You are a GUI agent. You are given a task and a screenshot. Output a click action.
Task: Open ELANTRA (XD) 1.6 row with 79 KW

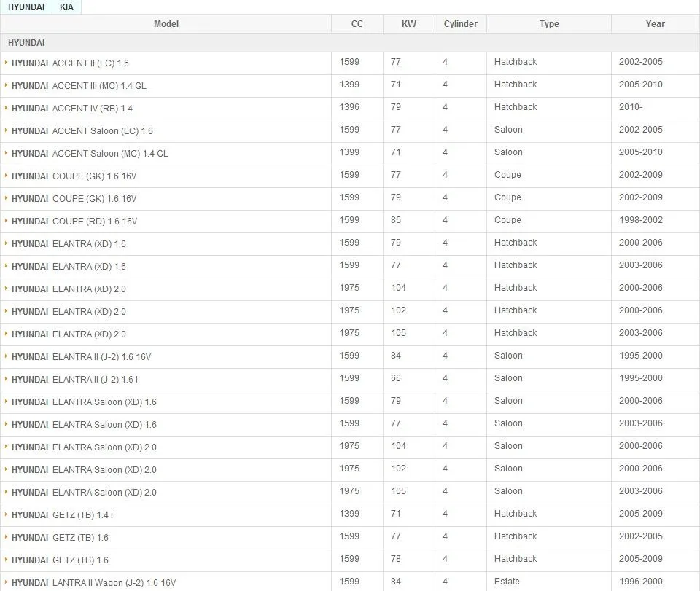pyautogui.click(x=69, y=244)
